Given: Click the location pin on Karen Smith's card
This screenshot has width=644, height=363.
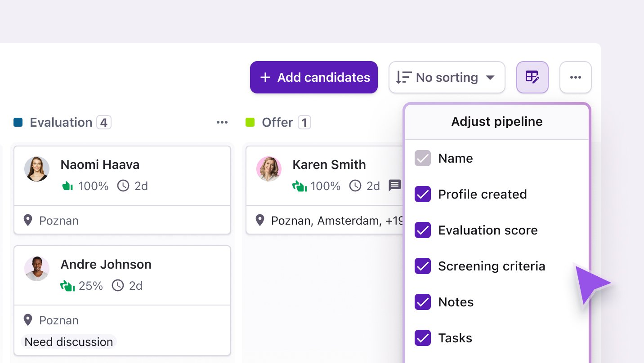Looking at the screenshot, I should pos(259,221).
